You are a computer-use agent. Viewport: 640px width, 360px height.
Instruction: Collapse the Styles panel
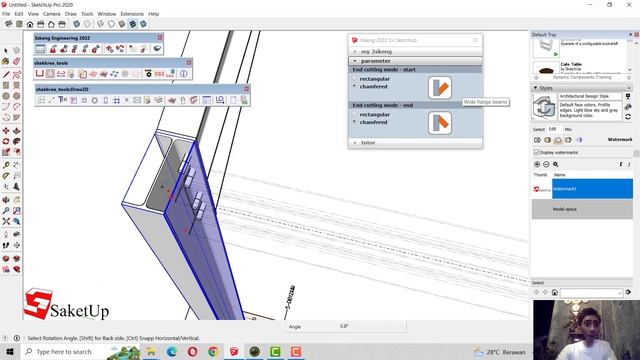(x=536, y=88)
